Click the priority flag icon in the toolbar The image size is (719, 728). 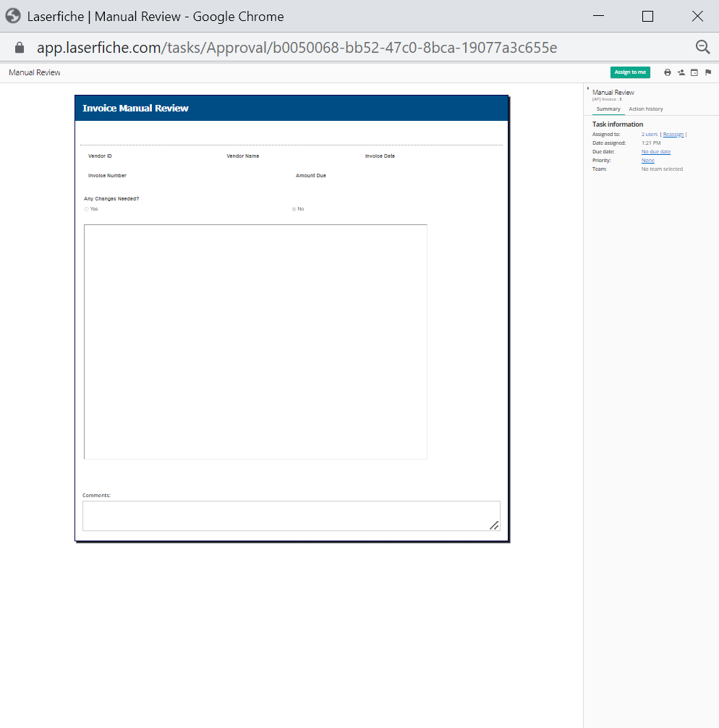[x=708, y=72]
